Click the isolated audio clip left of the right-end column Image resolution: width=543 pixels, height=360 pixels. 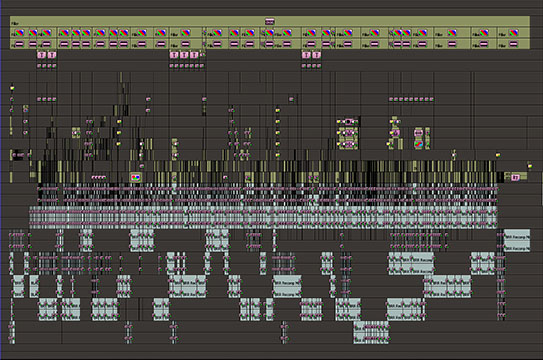482,264
